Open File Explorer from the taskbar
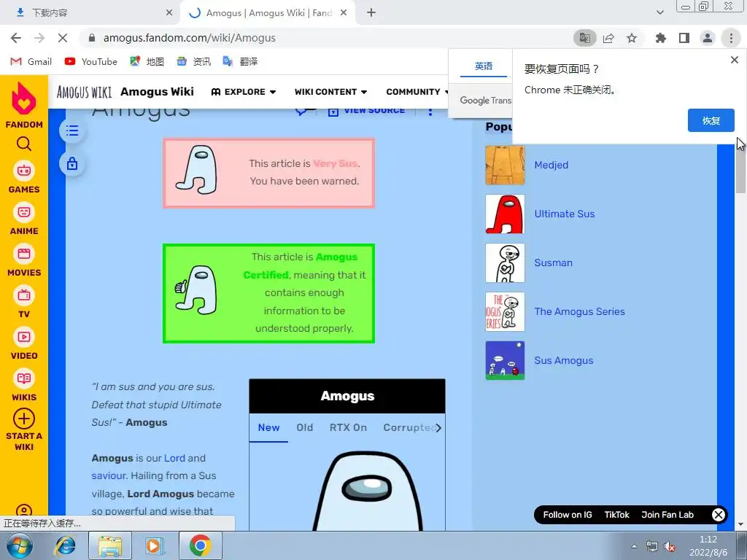747x560 pixels. [110, 545]
